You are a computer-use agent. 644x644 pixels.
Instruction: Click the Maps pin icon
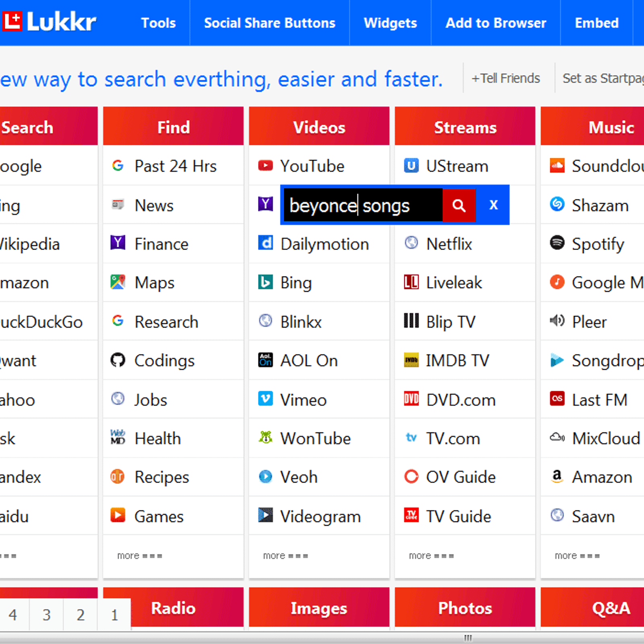coord(118,282)
